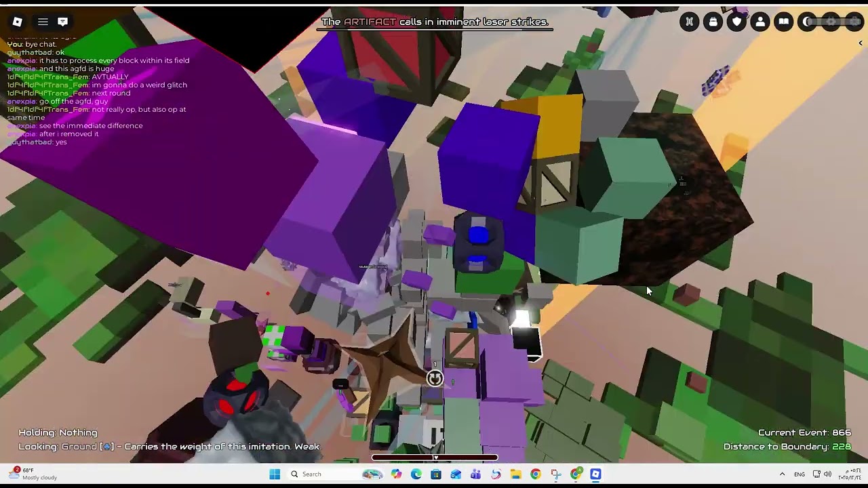868x488 pixels.
Task: Open the taskbar clock and date
Action: 850,474
